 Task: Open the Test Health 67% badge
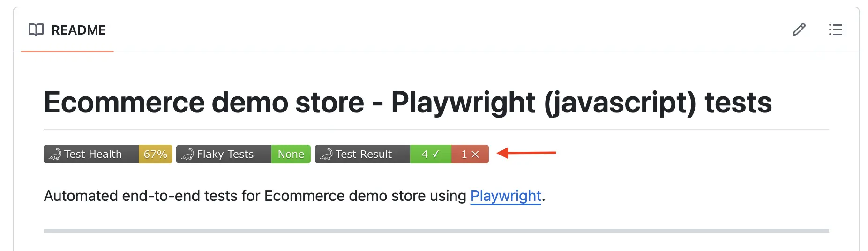108,154
